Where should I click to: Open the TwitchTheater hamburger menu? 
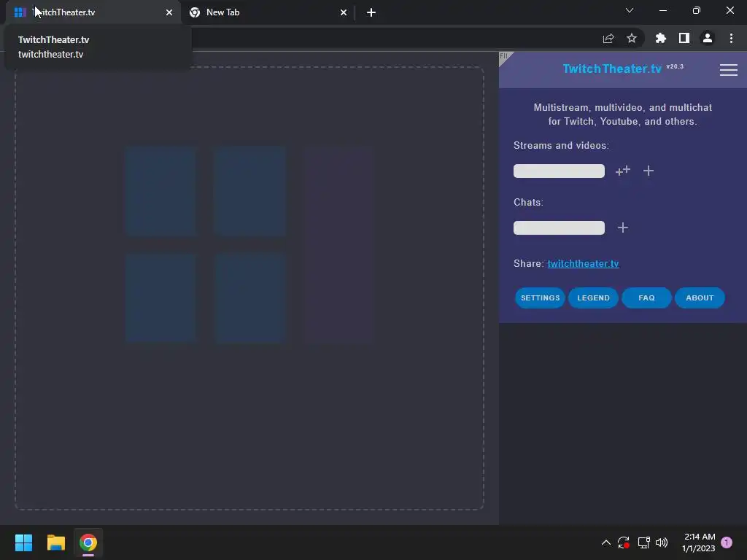pos(729,70)
